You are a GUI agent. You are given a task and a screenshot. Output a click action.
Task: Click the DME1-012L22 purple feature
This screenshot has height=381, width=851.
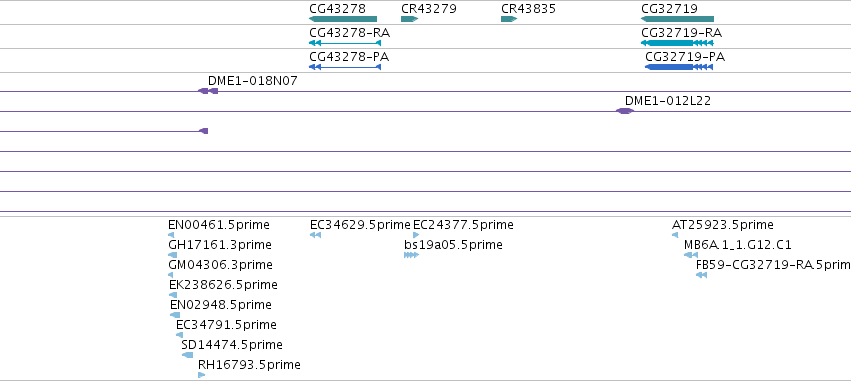coord(625,111)
